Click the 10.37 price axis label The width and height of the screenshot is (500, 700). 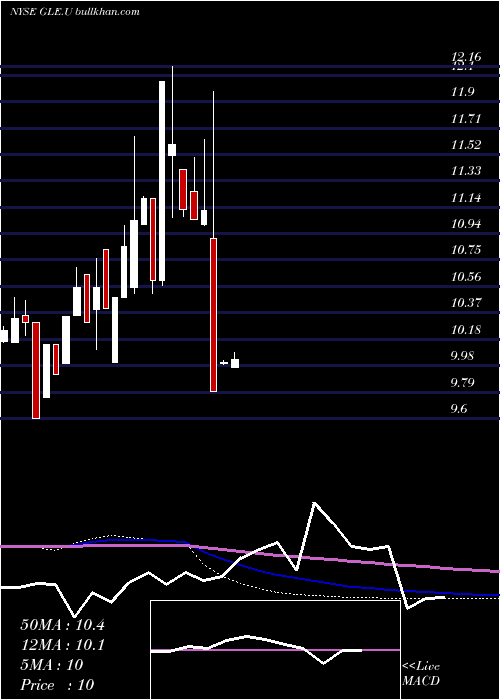coord(466,303)
